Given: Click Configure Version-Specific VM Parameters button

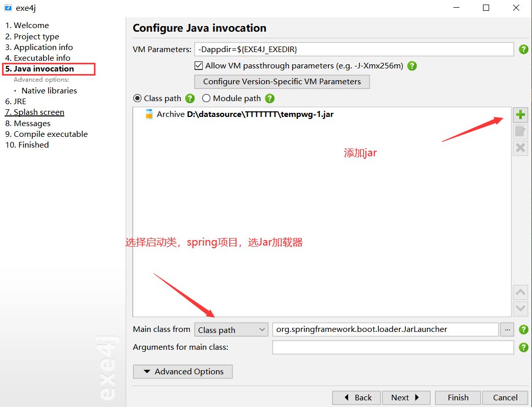Looking at the screenshot, I should coord(282,82).
